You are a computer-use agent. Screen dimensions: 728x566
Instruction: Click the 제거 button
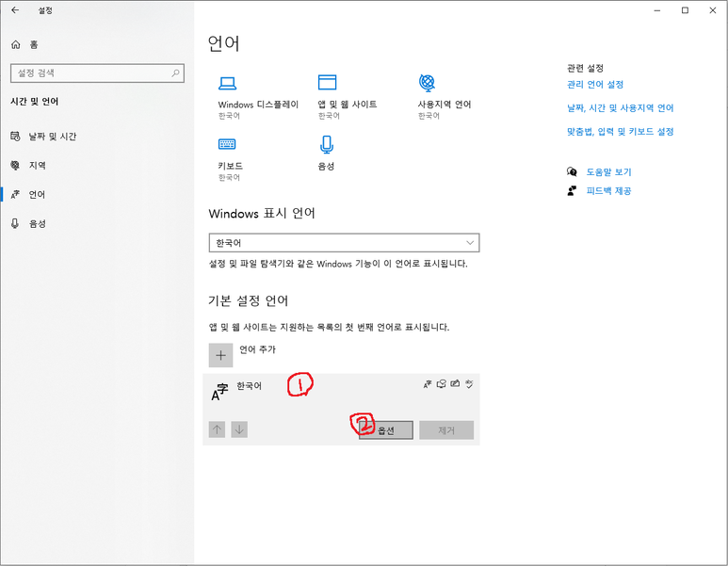point(446,430)
